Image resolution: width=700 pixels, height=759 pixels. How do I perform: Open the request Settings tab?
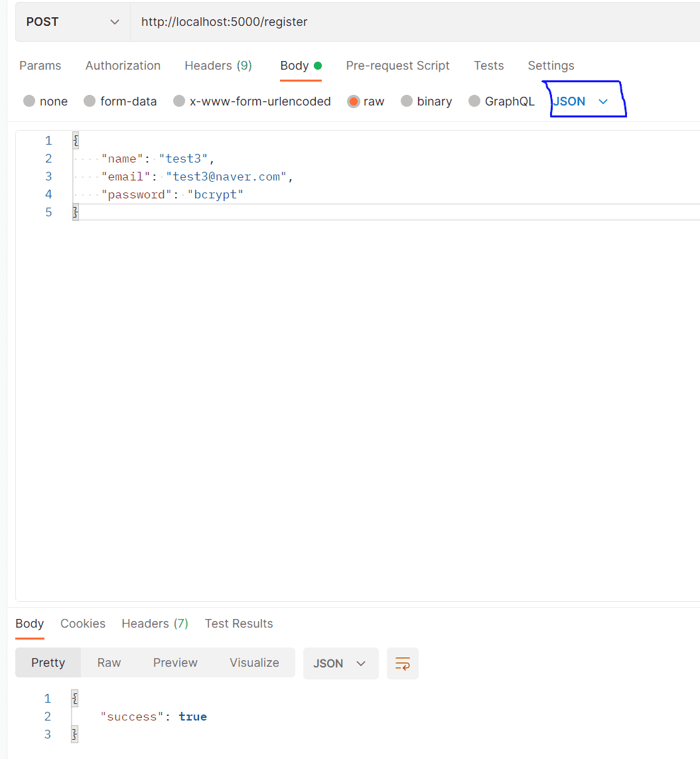tap(551, 65)
